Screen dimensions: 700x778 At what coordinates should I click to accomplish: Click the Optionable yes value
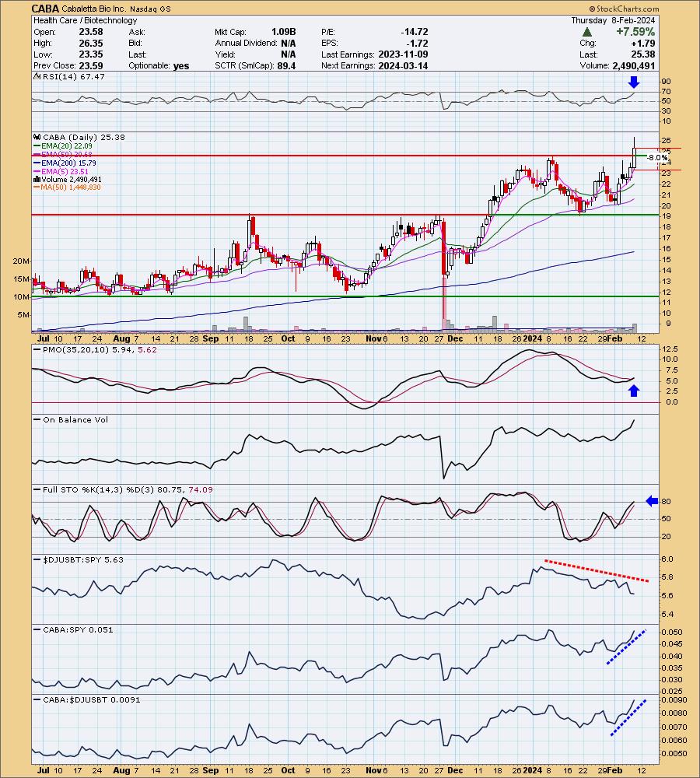pyautogui.click(x=181, y=66)
